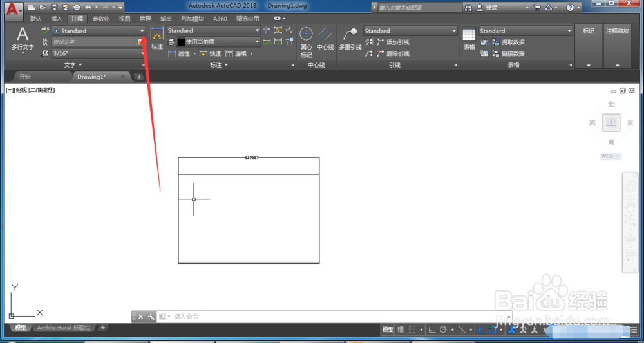The image size is (644, 343).
Task: Click the Quick (快速) dimension tool
Action: coord(211,54)
